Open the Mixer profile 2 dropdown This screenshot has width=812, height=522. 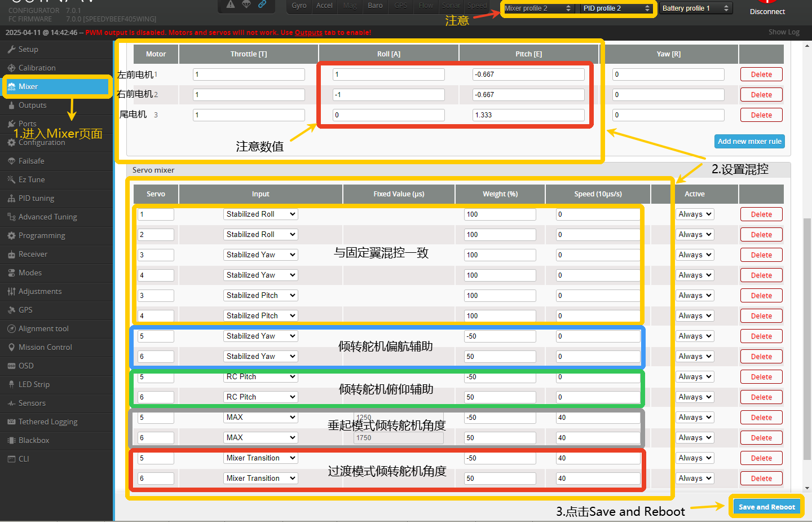click(x=539, y=8)
